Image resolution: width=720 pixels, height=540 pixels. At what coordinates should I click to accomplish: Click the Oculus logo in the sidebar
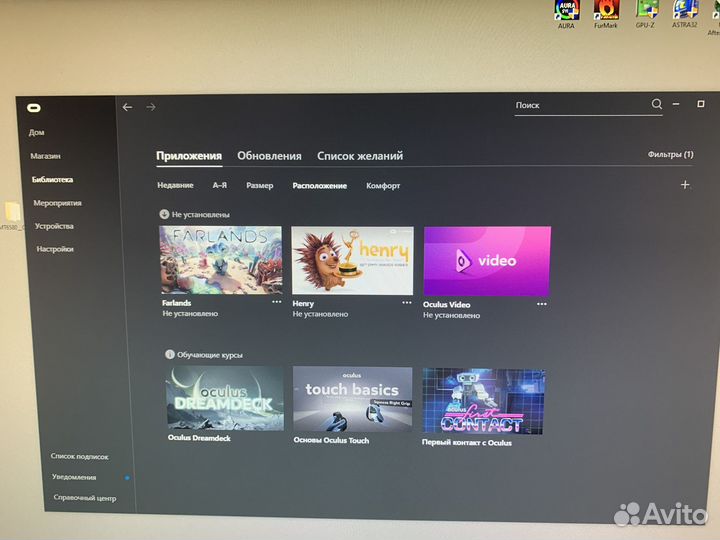tap(34, 108)
